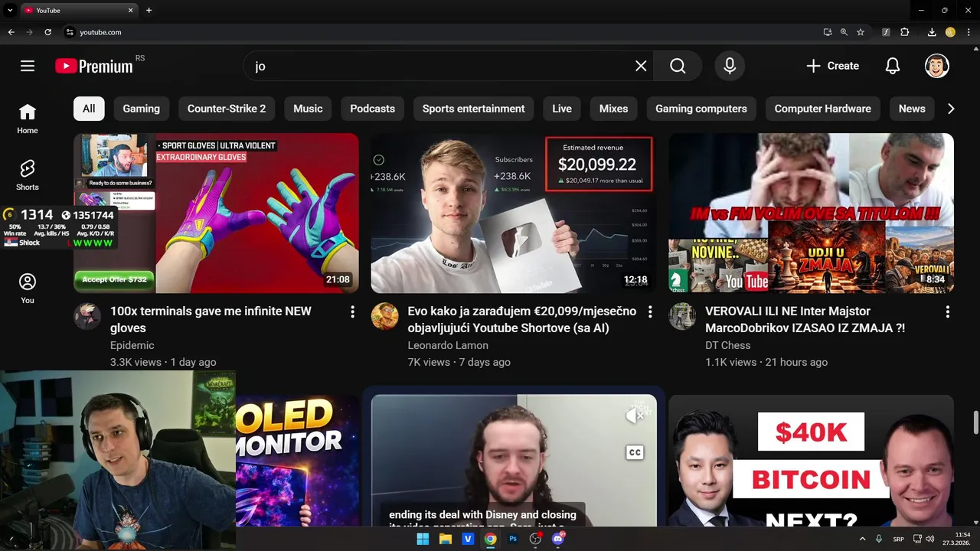Open title 'VEROVALI ILI NE Inter Majstor'
Viewport: 980px width, 551px height.
(805, 320)
